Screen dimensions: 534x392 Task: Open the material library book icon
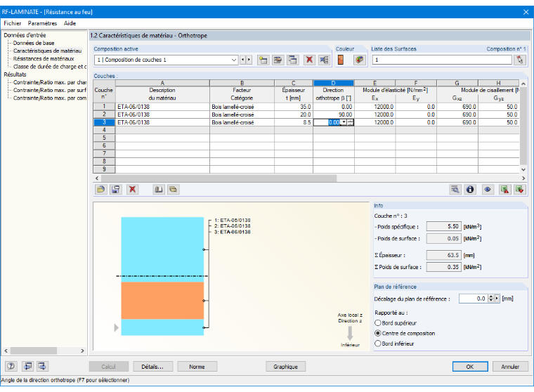pyautogui.click(x=158, y=190)
